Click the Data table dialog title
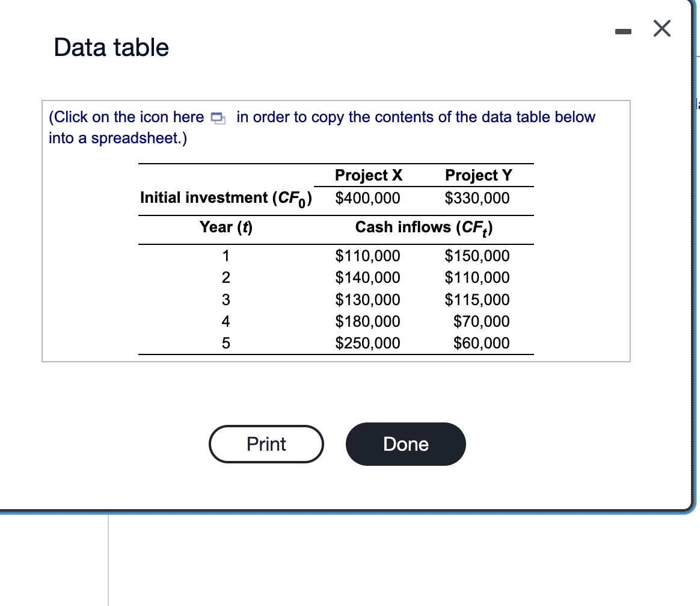The width and height of the screenshot is (700, 606). 111,47
